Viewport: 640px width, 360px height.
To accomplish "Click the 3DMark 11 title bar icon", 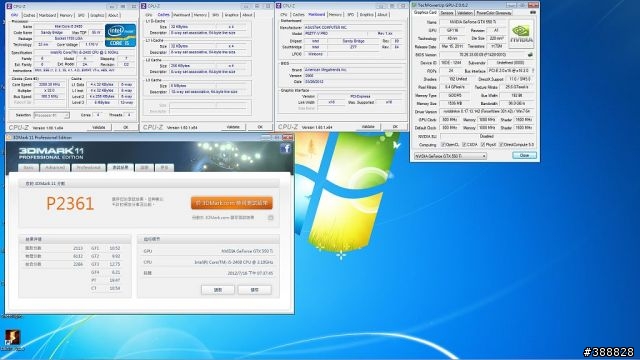I will (x=9, y=138).
